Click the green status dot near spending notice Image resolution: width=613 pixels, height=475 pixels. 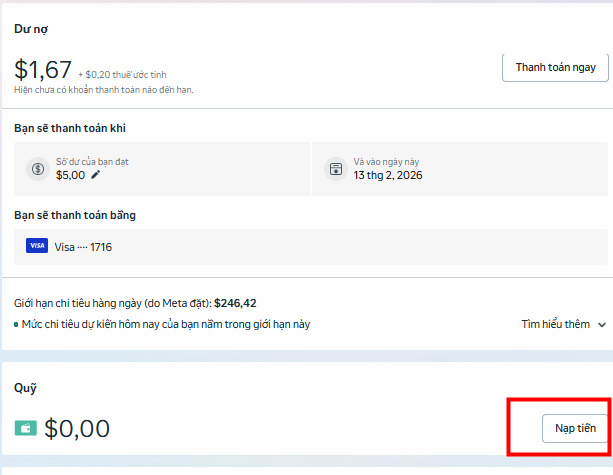(16, 324)
